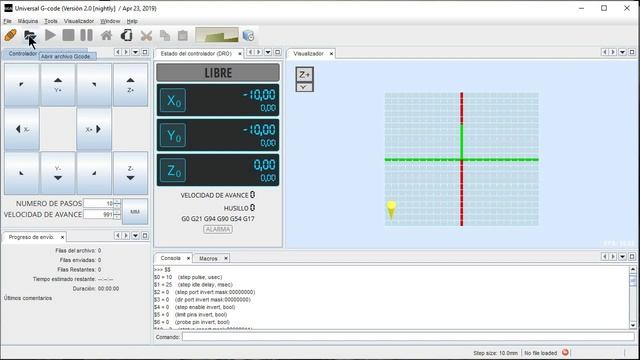Image resolution: width=640 pixels, height=360 pixels.
Task: Switch to the Consola tab
Action: 171,258
